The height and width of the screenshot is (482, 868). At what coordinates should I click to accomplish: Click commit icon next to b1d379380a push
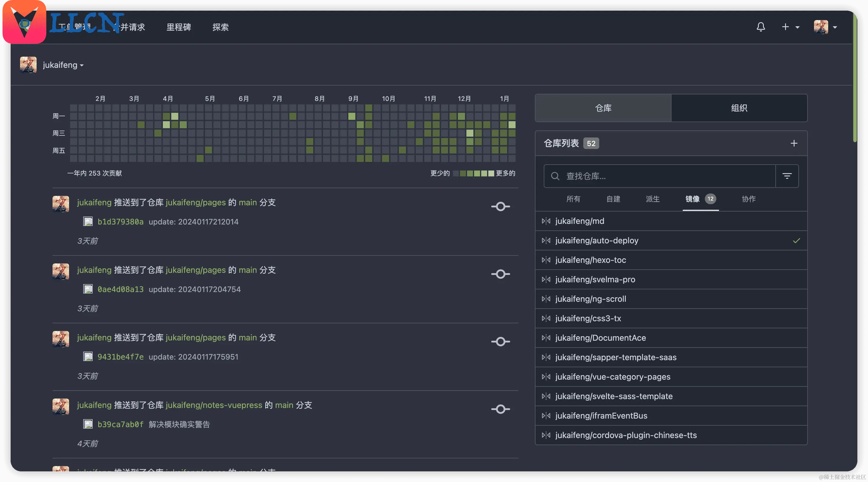click(x=500, y=206)
